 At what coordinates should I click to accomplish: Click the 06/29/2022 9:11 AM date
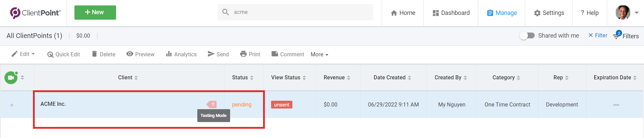[393, 105]
